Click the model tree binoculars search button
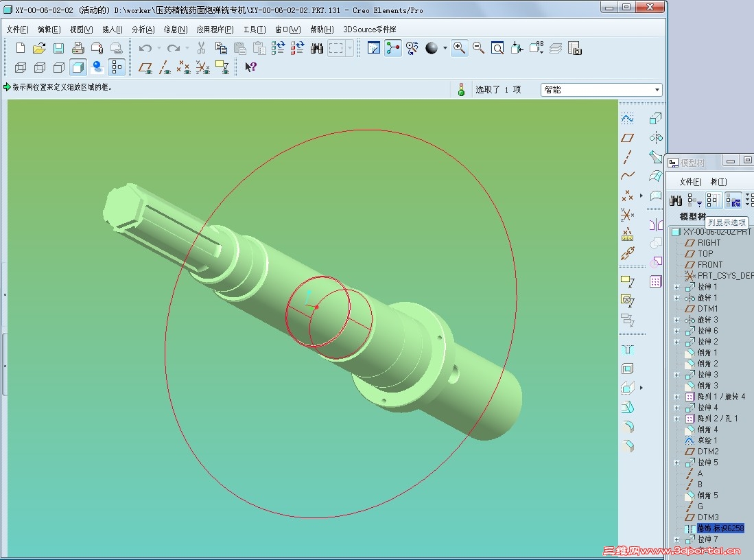The height and width of the screenshot is (560, 754). pos(676,200)
